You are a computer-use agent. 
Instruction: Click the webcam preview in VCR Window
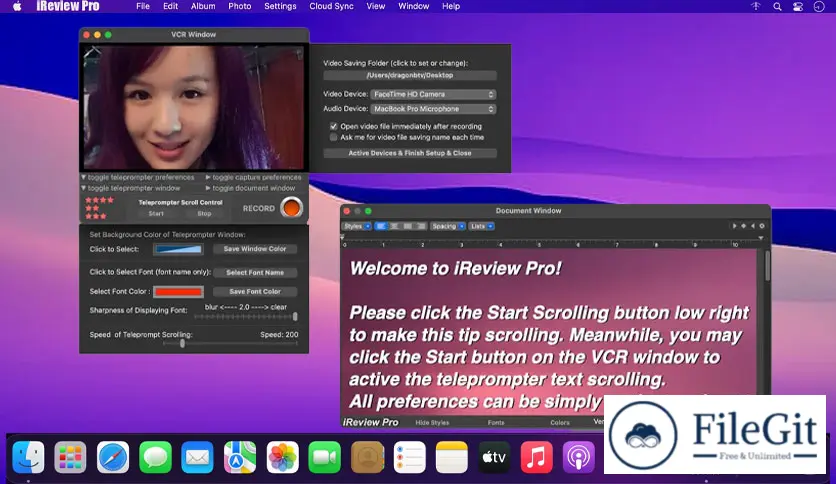pyautogui.click(x=194, y=108)
